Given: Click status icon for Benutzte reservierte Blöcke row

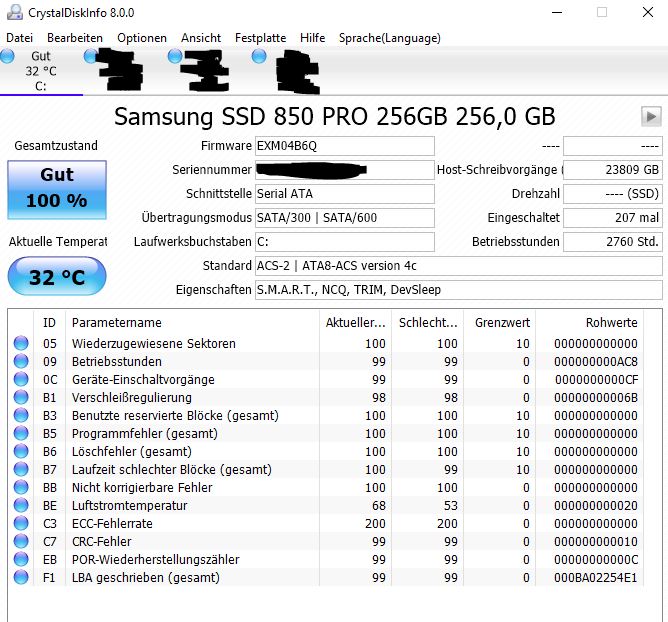Looking at the screenshot, I should point(21,415).
